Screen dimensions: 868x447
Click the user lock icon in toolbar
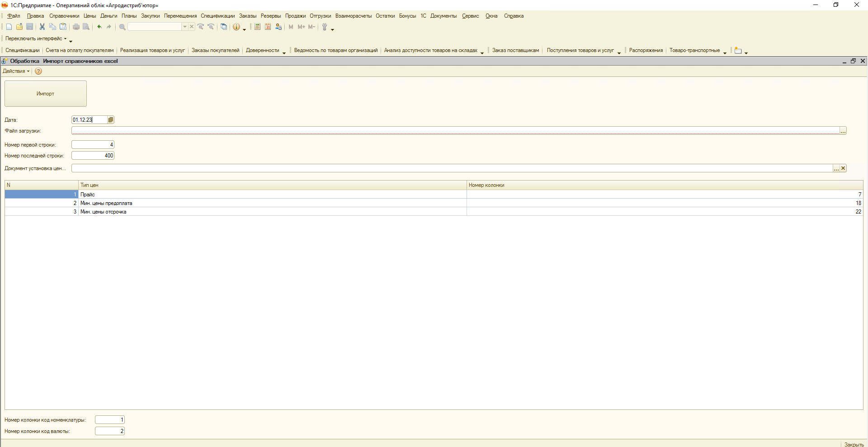point(278,27)
